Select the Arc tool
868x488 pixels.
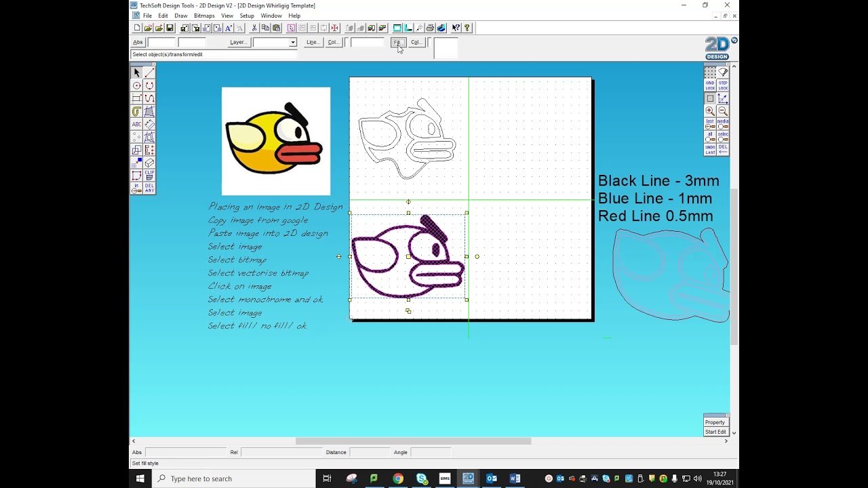(x=149, y=85)
